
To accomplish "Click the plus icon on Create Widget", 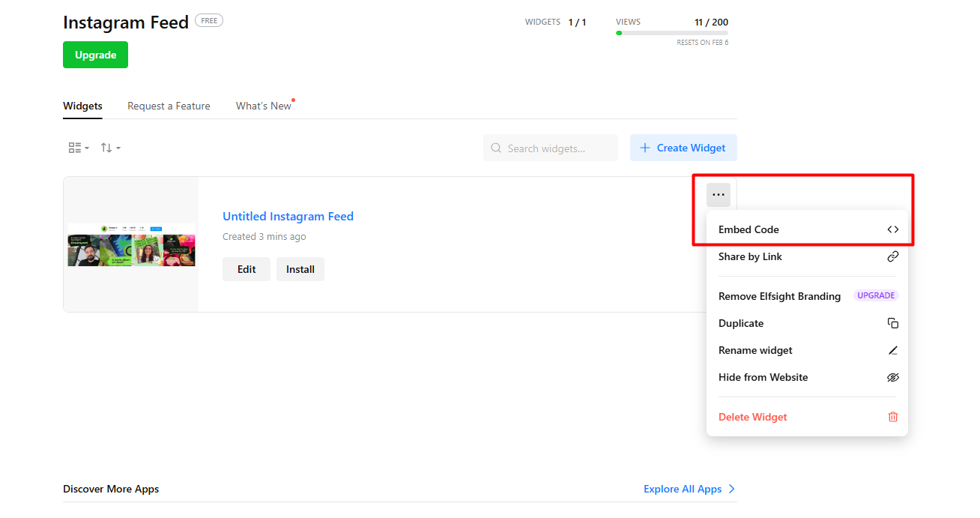I will pos(644,148).
